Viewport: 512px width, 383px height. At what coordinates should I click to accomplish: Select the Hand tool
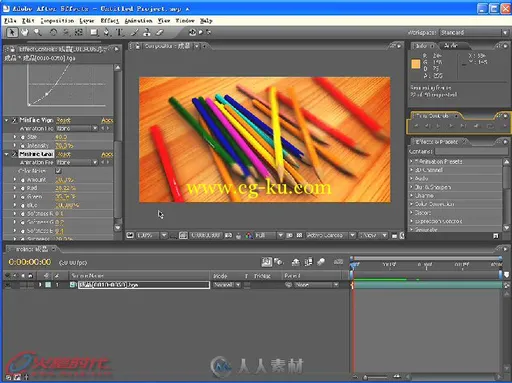(25, 32)
